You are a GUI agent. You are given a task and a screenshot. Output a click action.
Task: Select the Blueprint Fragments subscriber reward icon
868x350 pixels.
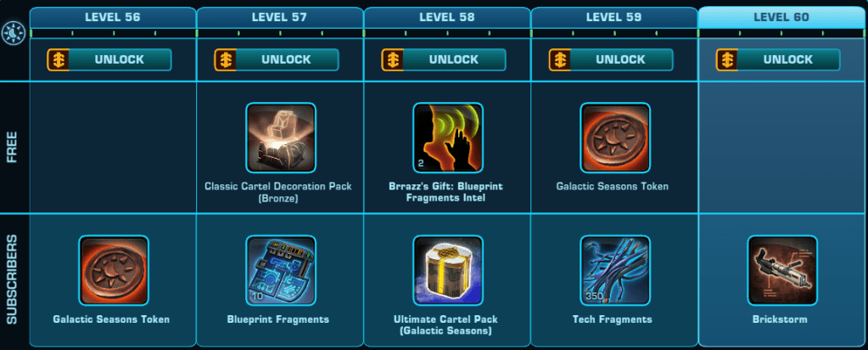pyautogui.click(x=281, y=271)
